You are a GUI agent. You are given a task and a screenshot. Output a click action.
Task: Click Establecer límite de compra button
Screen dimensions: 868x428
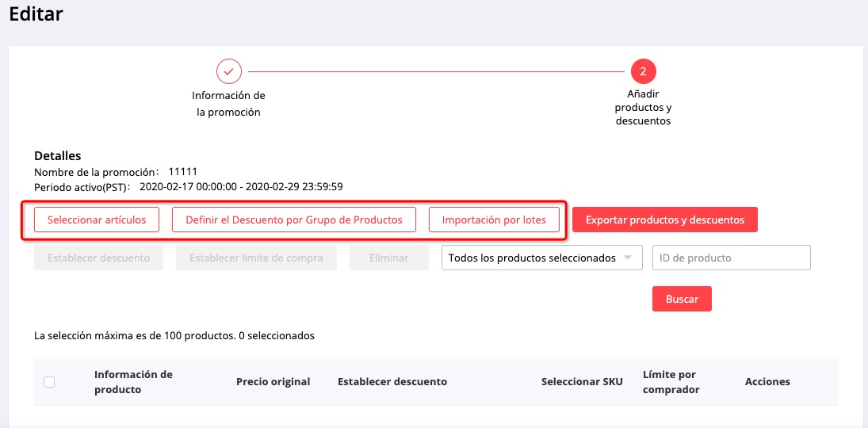click(x=256, y=258)
